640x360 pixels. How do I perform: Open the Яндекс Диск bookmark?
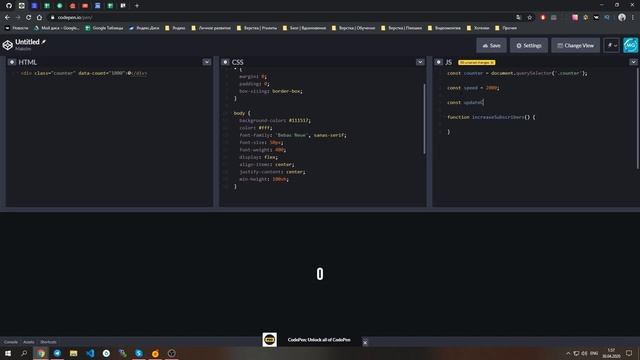(144, 28)
